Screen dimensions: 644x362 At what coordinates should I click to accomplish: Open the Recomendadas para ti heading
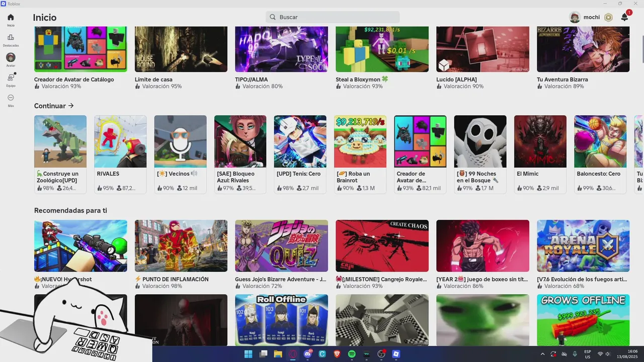(x=70, y=210)
